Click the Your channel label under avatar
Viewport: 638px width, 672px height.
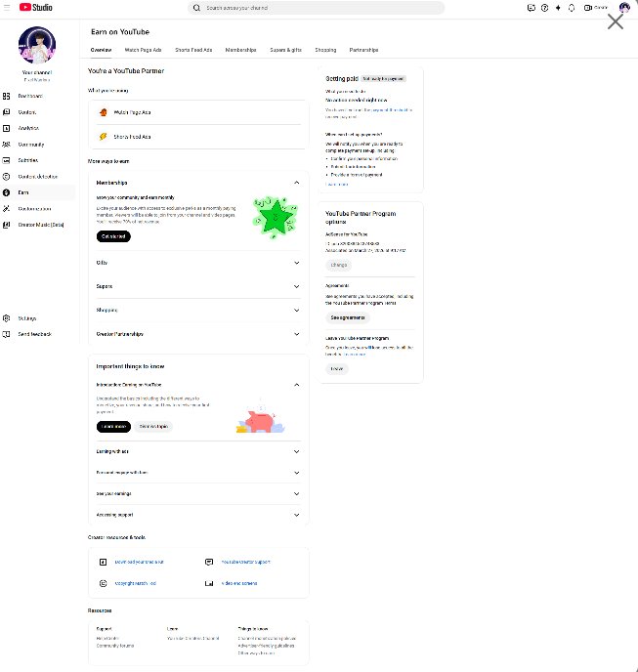(x=37, y=72)
